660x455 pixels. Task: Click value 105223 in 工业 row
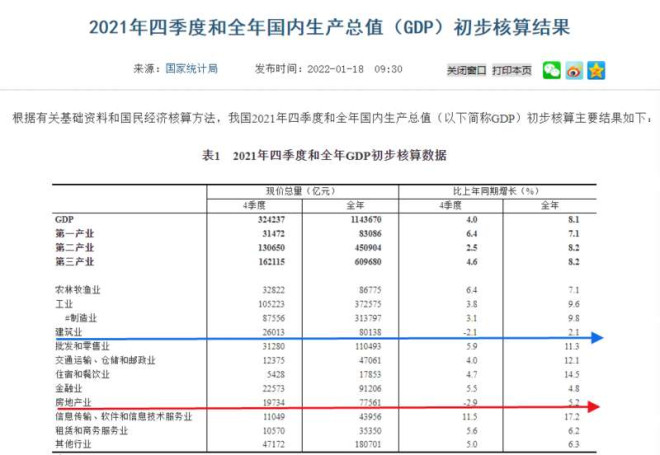pyautogui.click(x=271, y=304)
